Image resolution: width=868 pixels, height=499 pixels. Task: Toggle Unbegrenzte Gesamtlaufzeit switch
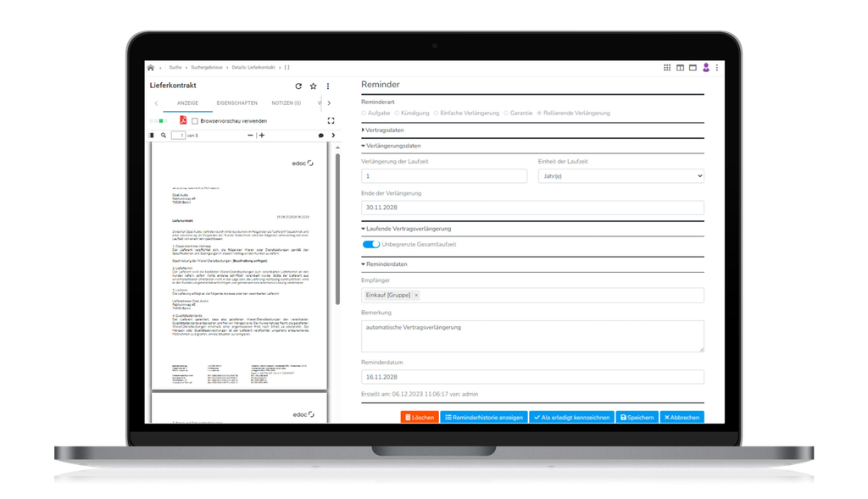[371, 244]
